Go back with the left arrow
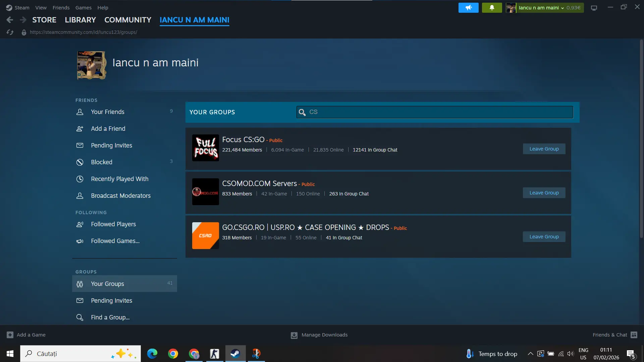Screen dimensions: 644x362 point(10,20)
